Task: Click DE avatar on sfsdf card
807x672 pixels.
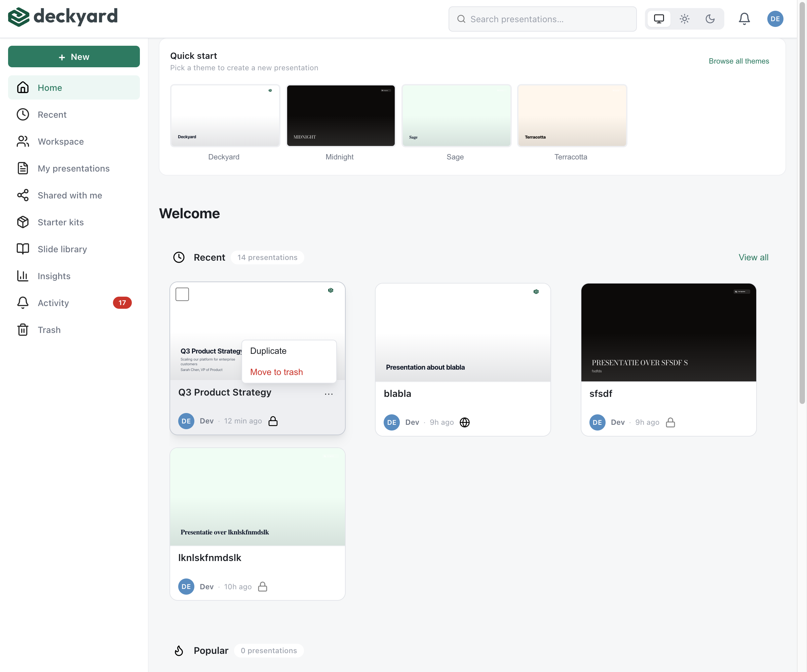Action: tap(597, 422)
